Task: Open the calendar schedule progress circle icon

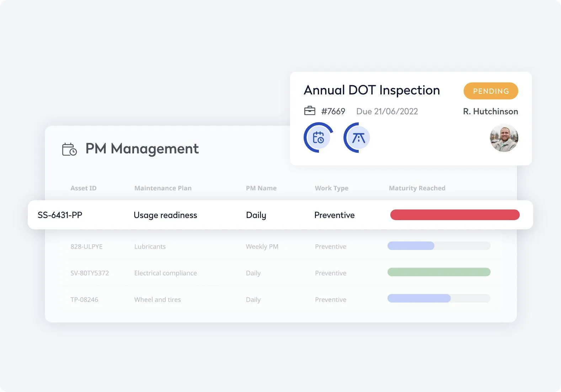Action: pyautogui.click(x=318, y=137)
